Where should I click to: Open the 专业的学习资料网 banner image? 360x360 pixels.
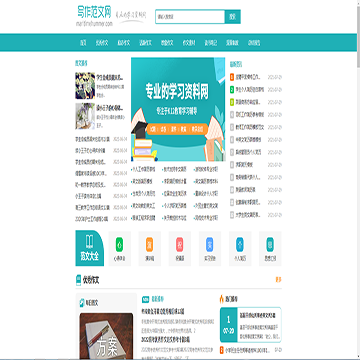tap(178, 109)
